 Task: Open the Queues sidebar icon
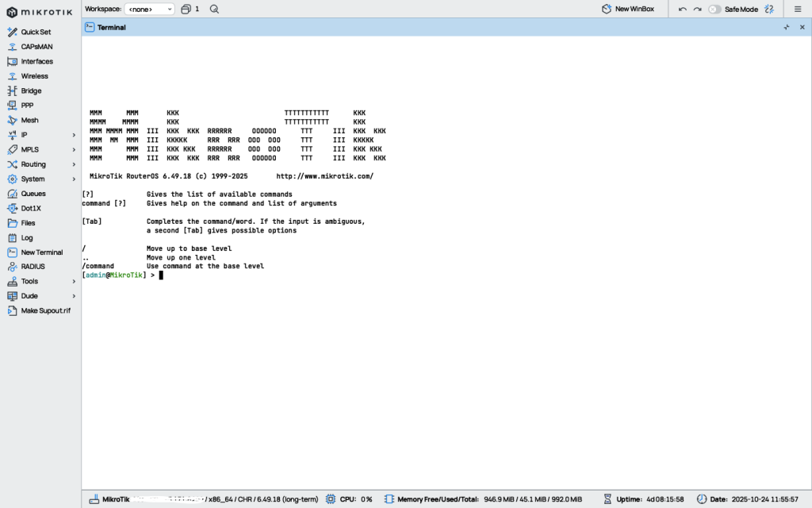point(12,194)
